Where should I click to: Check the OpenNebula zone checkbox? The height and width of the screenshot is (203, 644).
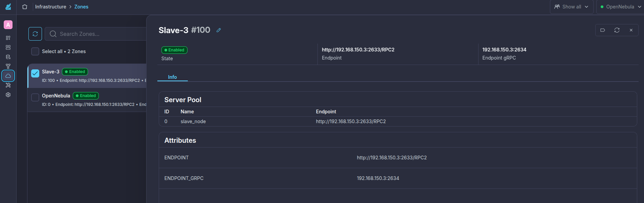tap(35, 97)
